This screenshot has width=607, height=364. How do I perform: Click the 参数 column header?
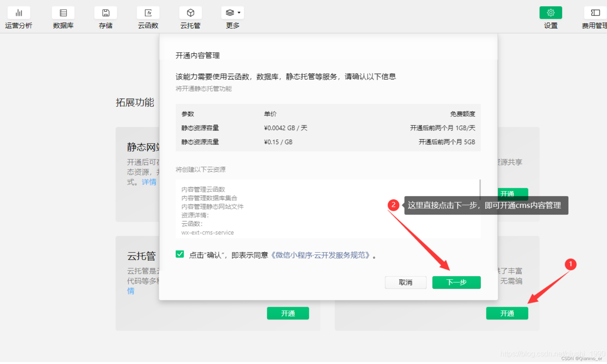pos(188,114)
